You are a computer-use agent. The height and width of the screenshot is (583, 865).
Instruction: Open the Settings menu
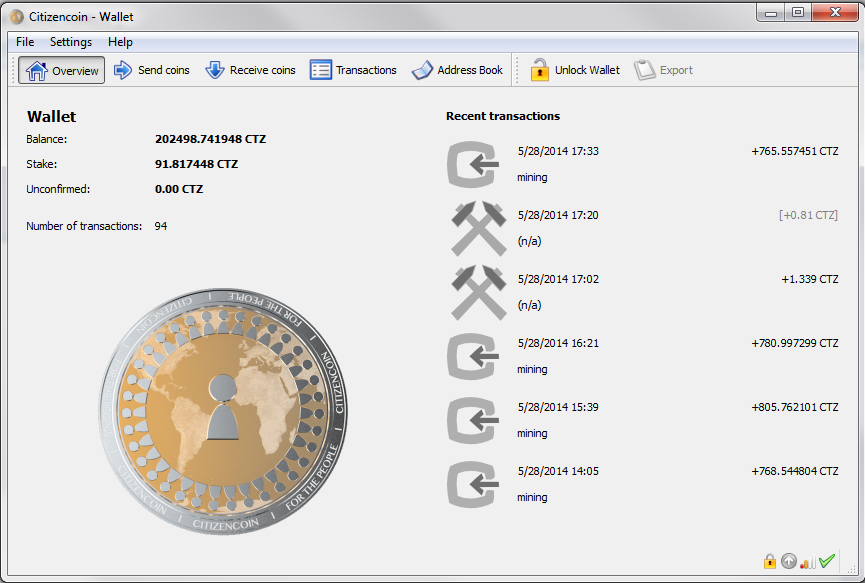coord(71,42)
